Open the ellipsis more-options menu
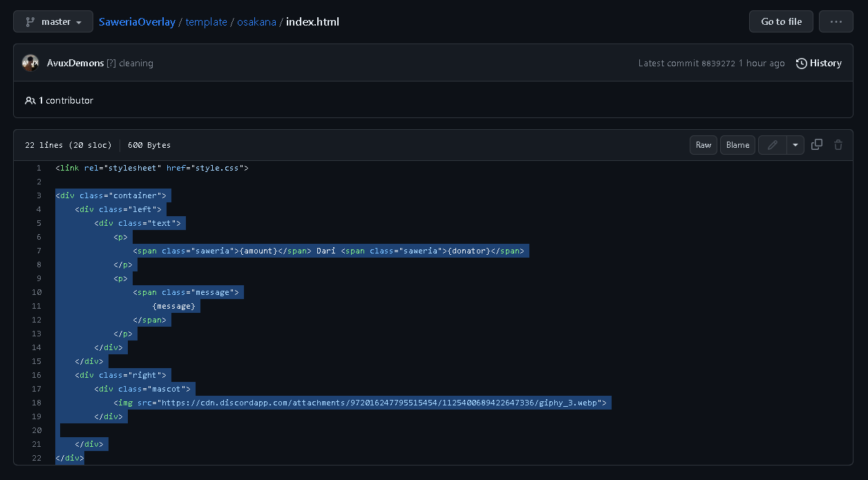 click(836, 21)
